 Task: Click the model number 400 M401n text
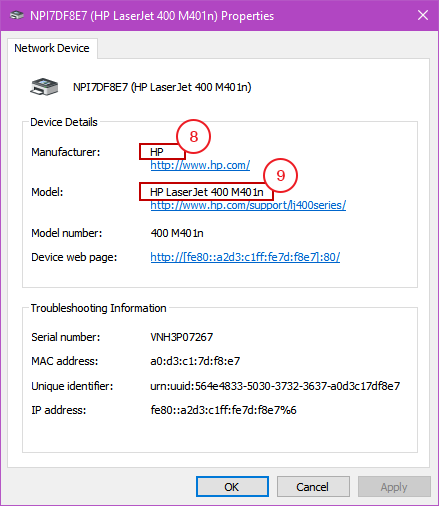(177, 233)
